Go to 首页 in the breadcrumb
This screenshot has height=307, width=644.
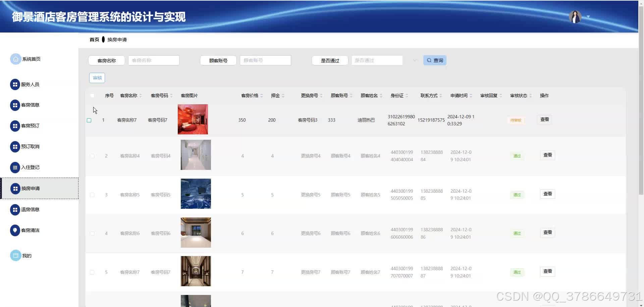94,40
